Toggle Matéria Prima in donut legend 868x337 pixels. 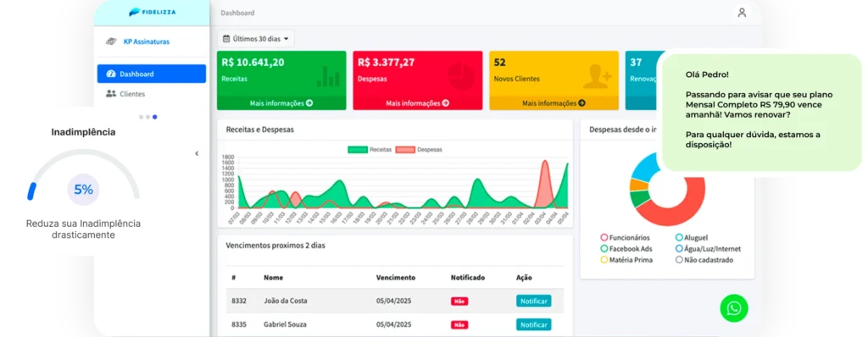(626, 260)
